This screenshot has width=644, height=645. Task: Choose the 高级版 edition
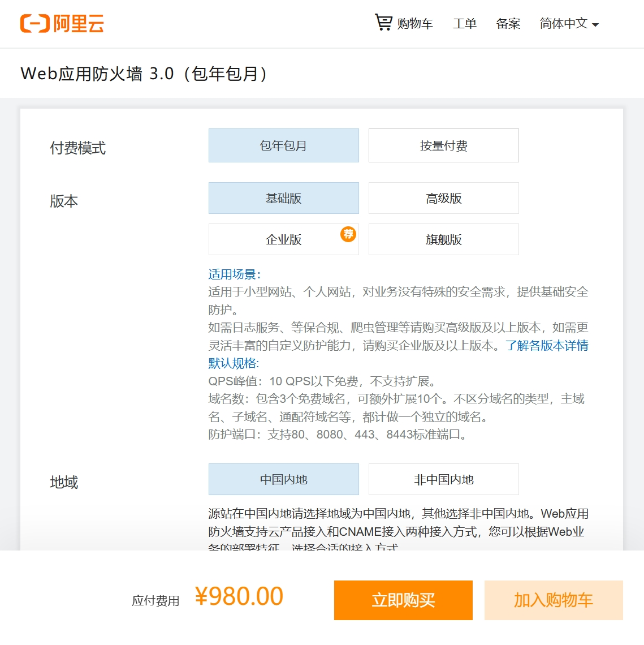pyautogui.click(x=443, y=198)
